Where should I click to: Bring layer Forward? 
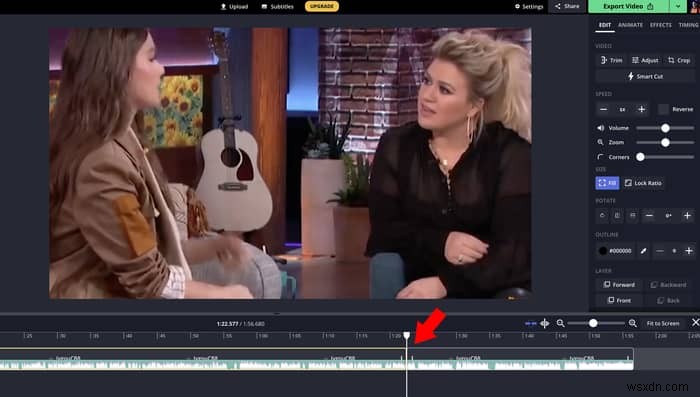(619, 285)
